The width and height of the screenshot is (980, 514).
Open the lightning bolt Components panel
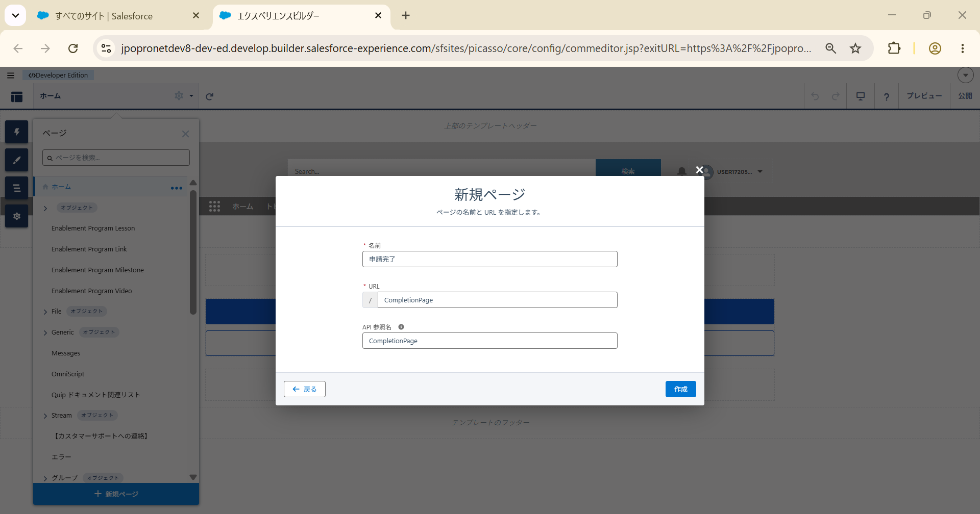click(17, 132)
